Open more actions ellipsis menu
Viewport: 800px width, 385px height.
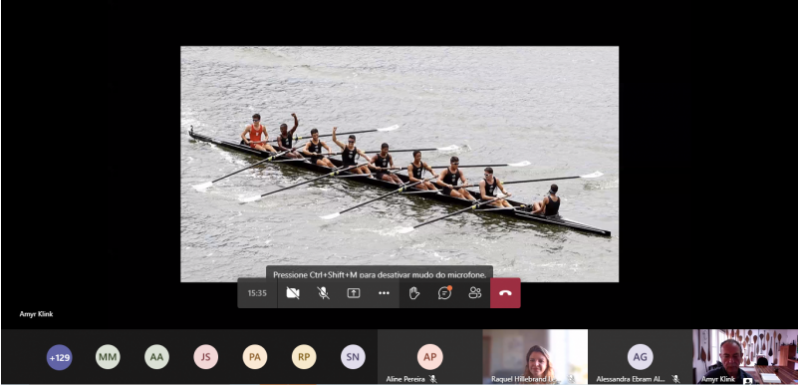[384, 293]
